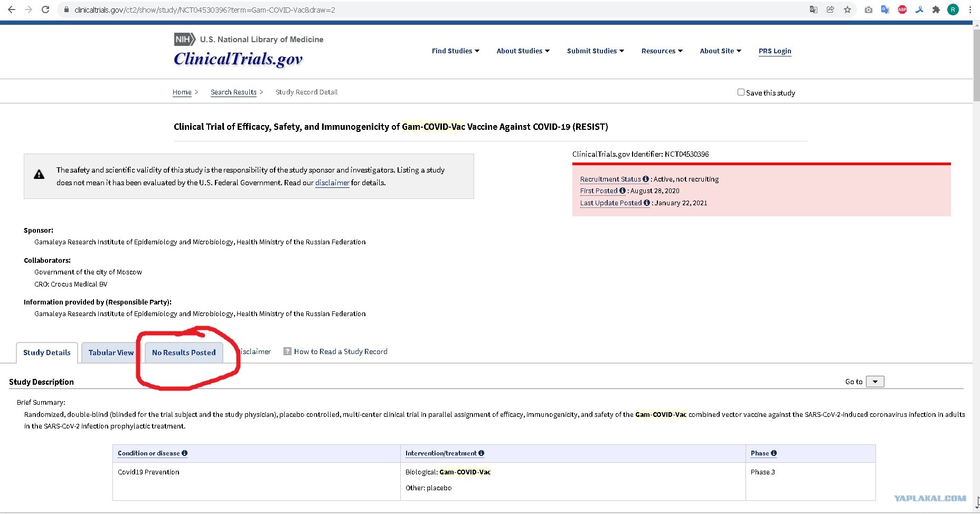Viewport: 980px width, 514px height.
Task: Click the identifier text NCT04530396
Action: tap(686, 154)
